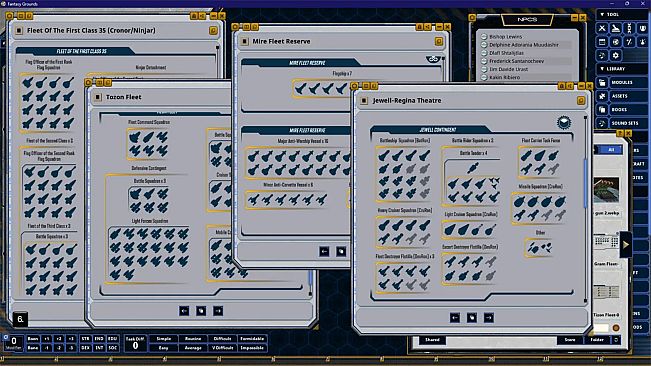Image resolution: width=651 pixels, height=366 pixels.
Task: Click the Task Diff value box
Action: (x=135, y=344)
